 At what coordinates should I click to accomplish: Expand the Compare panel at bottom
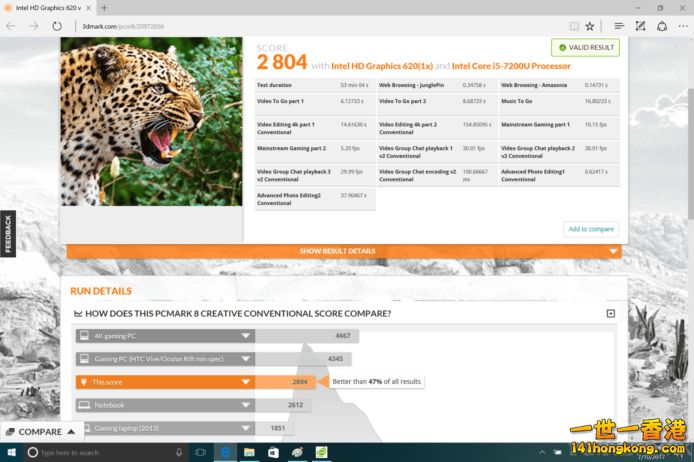coord(41,432)
